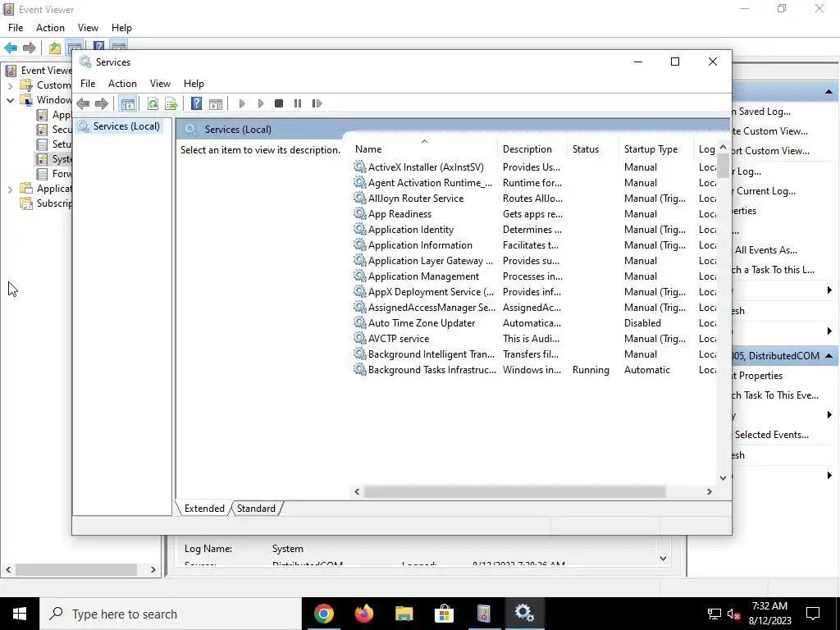
Task: Click the Event Viewer taskbar icon
Action: tap(484, 614)
